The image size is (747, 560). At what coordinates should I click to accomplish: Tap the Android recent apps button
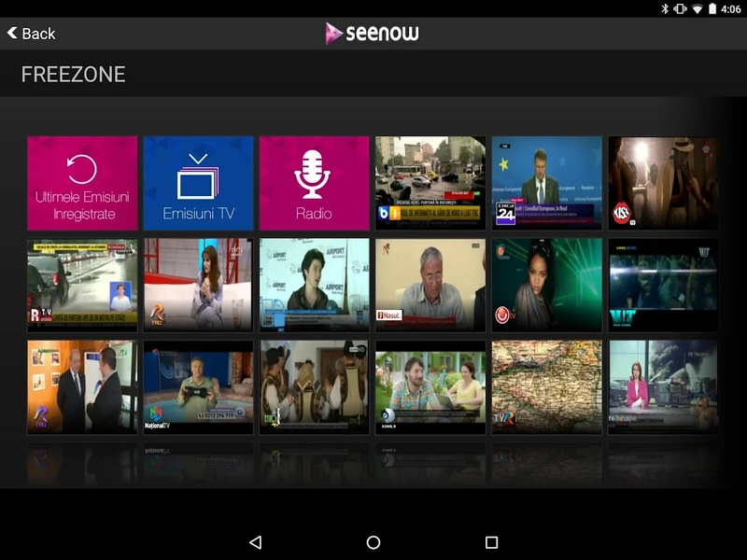492,542
